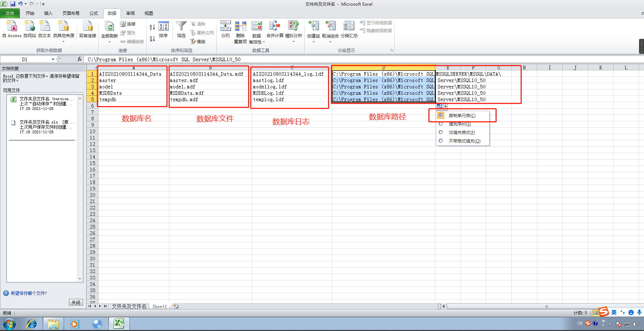
Task: Open Internet Explorer from the taskbar
Action: [32, 324]
